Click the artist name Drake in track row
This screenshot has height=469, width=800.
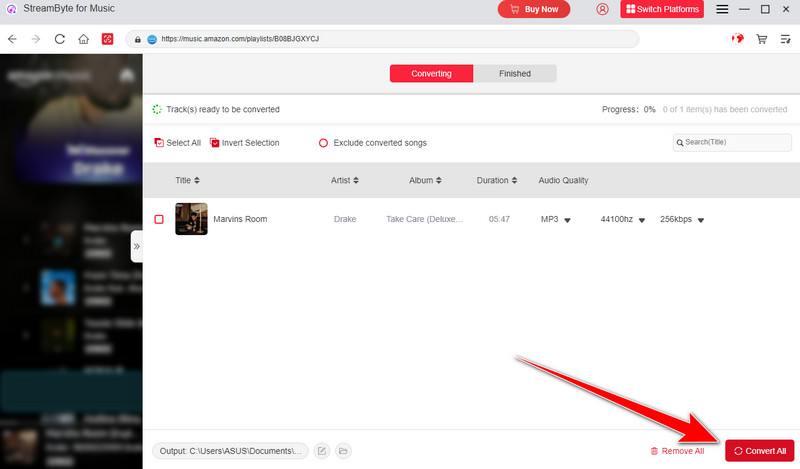coord(345,219)
